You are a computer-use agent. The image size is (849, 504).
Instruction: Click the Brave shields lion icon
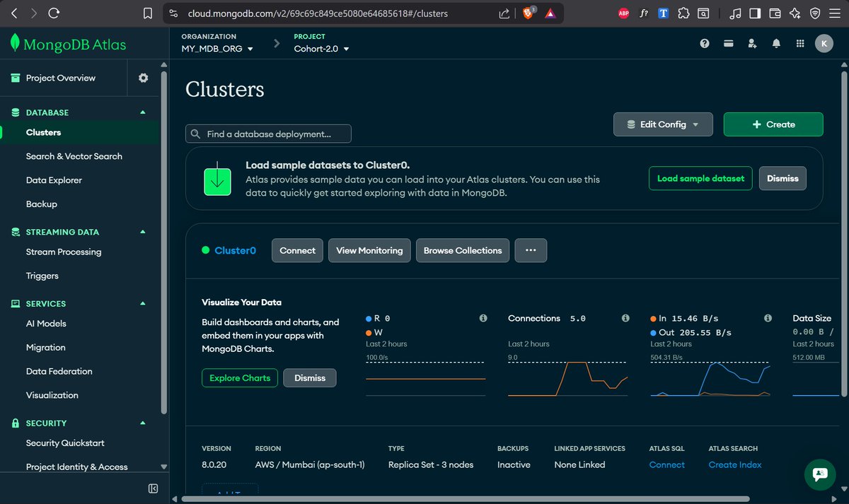click(x=529, y=13)
